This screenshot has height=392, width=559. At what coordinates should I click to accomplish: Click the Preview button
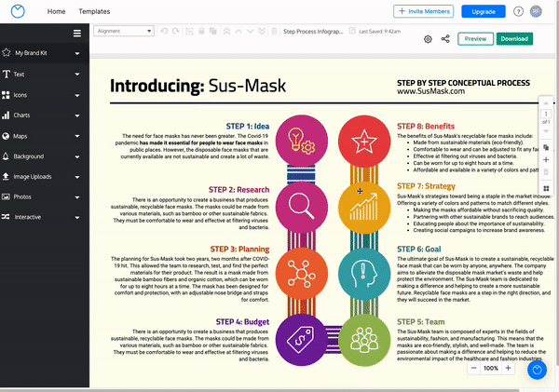tap(475, 39)
